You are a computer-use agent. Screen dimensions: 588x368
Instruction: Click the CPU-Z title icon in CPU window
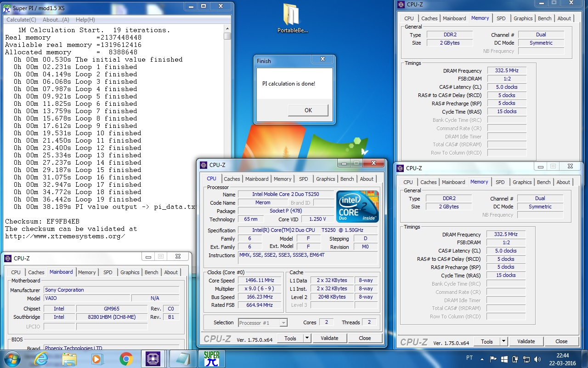pos(204,165)
